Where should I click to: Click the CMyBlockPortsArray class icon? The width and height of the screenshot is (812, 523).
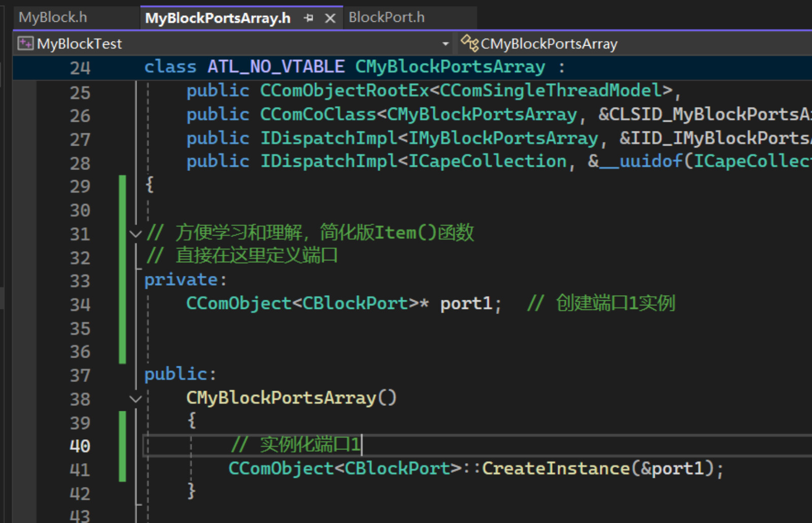point(469,43)
